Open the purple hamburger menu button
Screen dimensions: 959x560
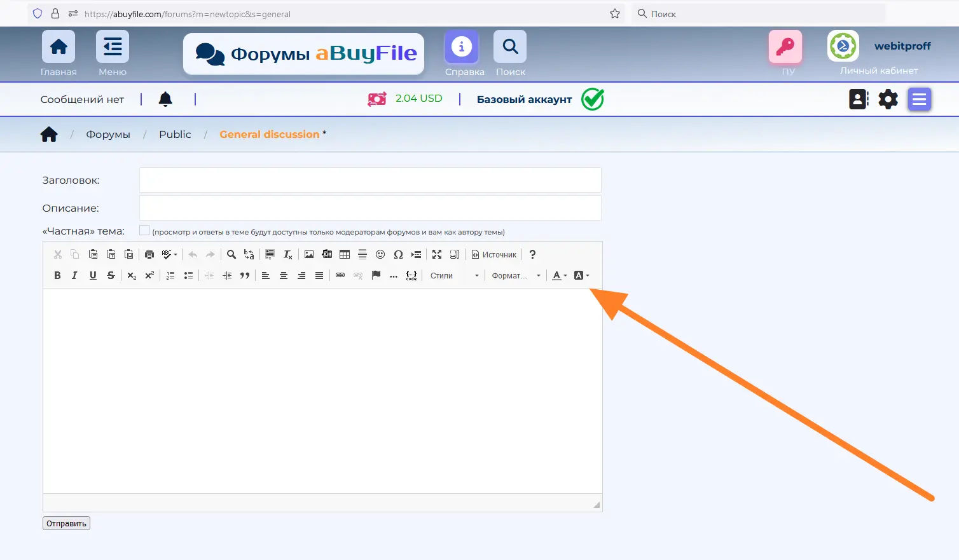[920, 99]
